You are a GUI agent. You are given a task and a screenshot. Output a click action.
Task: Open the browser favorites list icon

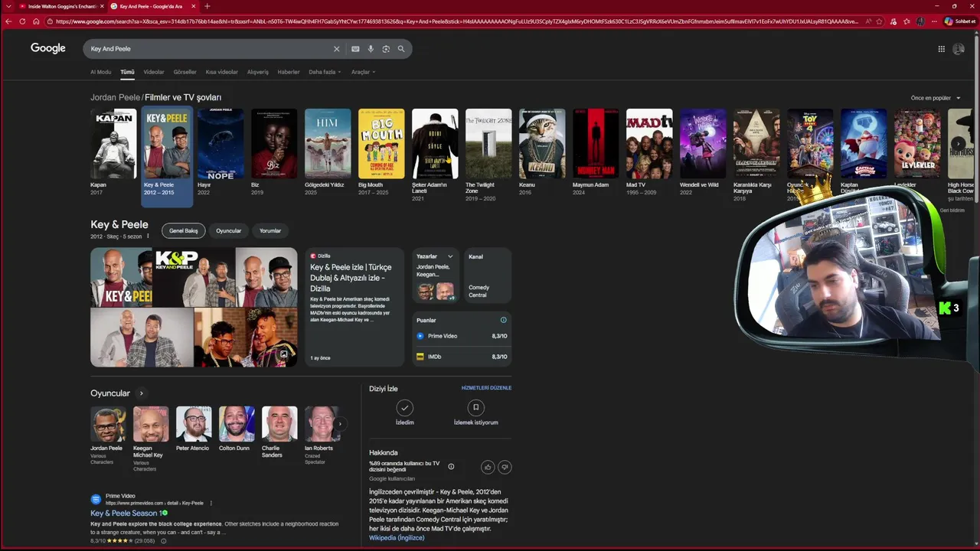point(908,21)
